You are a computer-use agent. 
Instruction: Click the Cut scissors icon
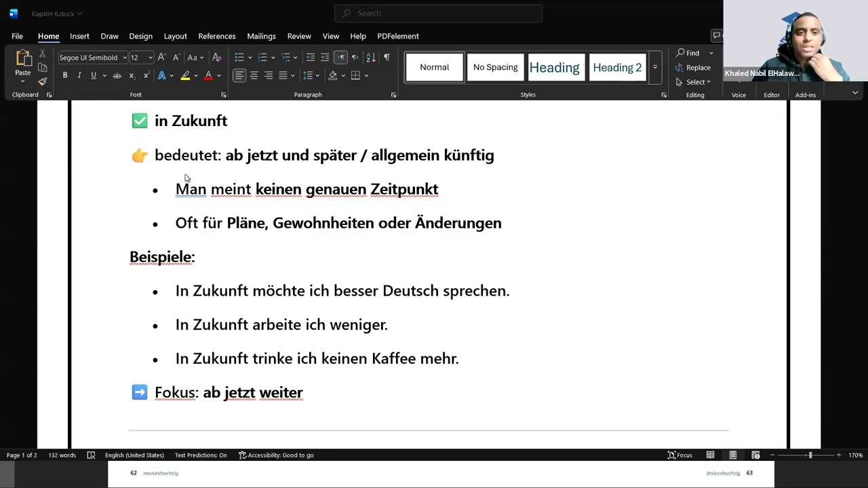click(x=42, y=54)
